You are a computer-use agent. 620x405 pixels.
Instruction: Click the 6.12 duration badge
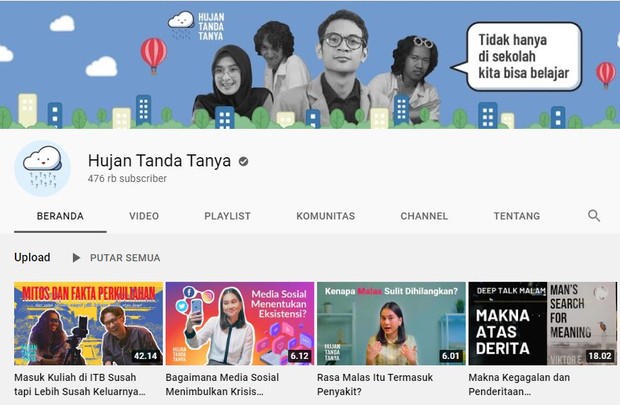point(299,356)
